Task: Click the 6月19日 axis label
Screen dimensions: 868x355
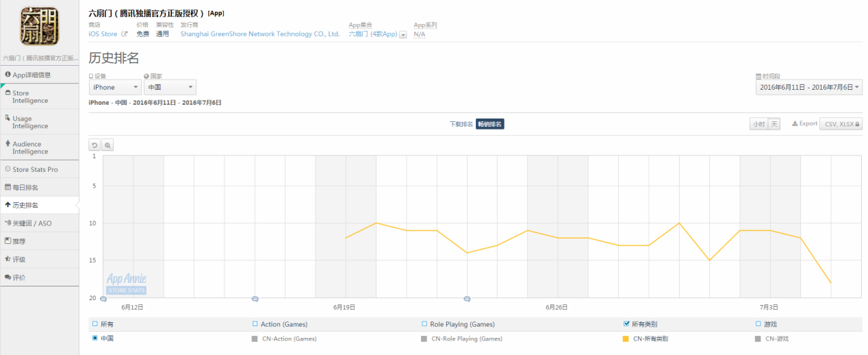Action: point(344,307)
